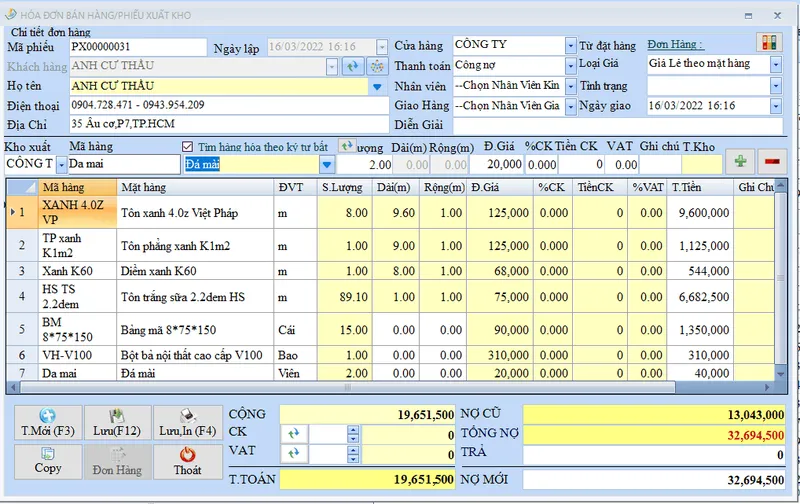Click the Mã hàng Da mai input
Image resolution: width=800 pixels, height=504 pixels.
[x=124, y=164]
